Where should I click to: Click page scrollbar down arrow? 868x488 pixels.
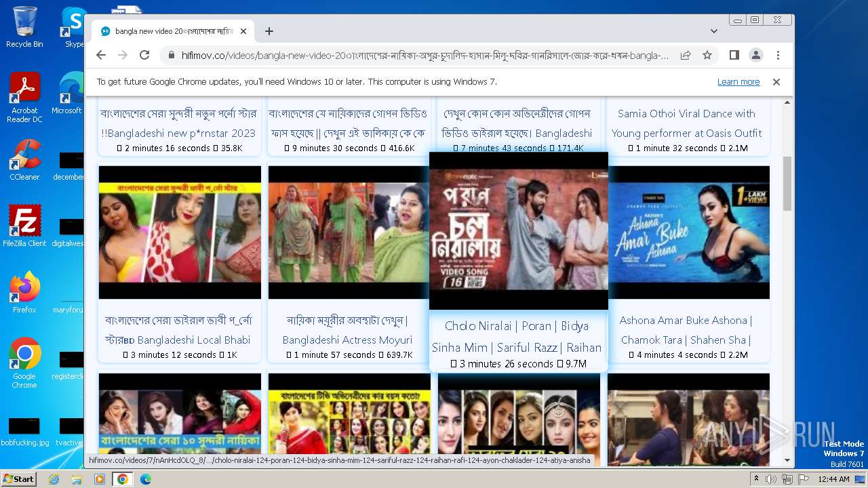click(x=787, y=460)
